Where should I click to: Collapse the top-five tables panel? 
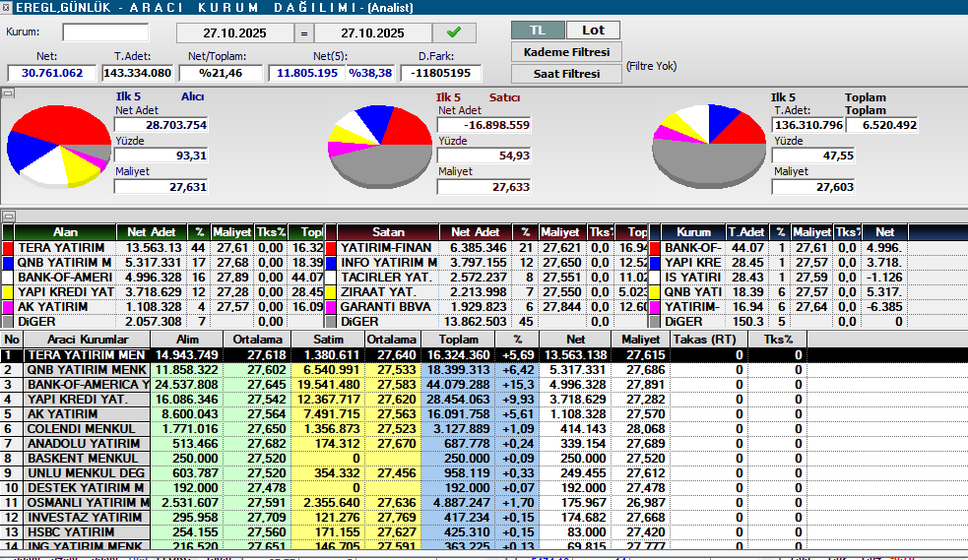click(8, 216)
